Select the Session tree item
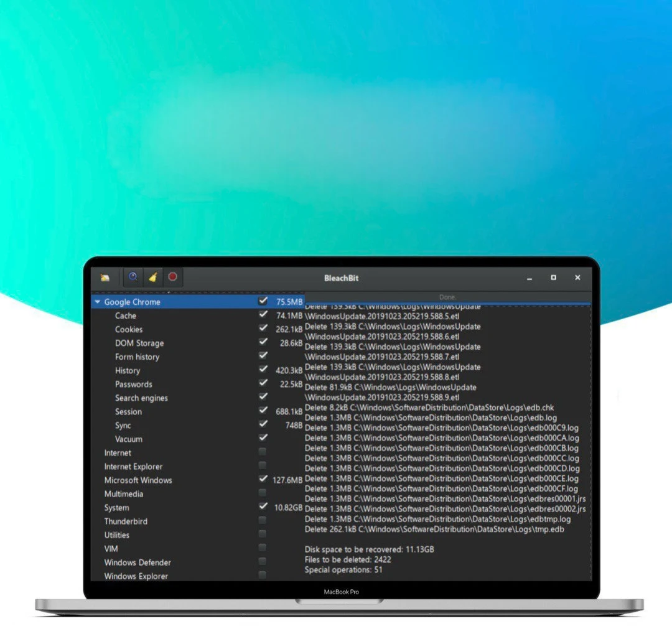The width and height of the screenshot is (672, 626). 129,412
